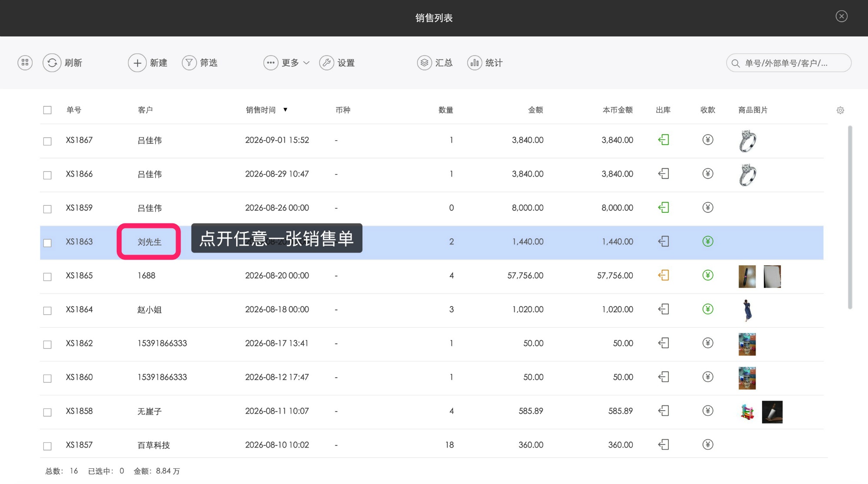Viewport: 868px width, 484px height.
Task: Click the 新建 plus icon
Action: 137,63
